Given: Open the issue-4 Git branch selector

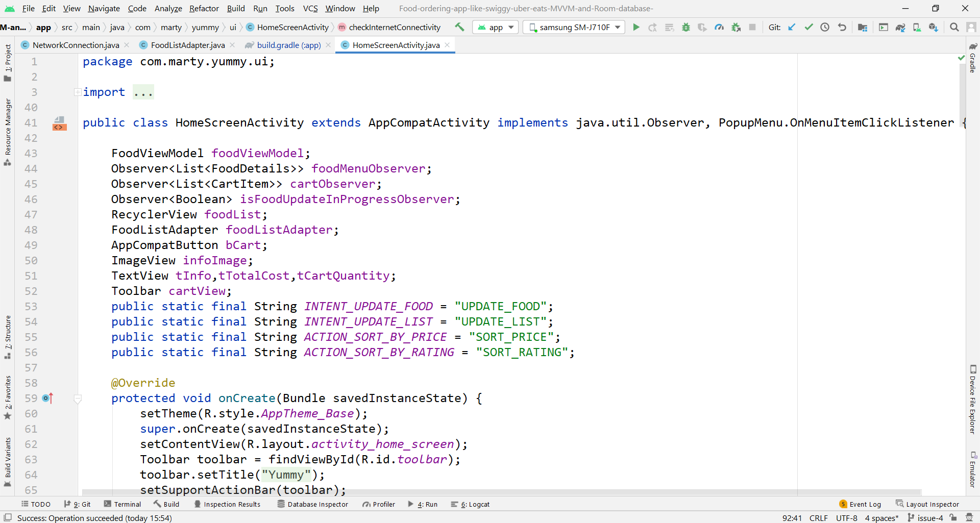Looking at the screenshot, I should (925, 518).
